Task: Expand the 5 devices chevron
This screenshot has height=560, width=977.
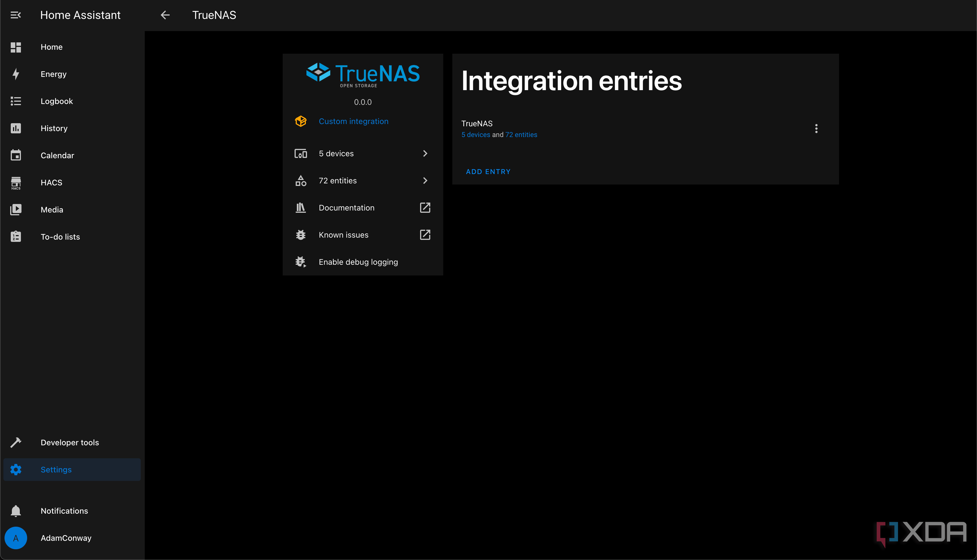Action: pyautogui.click(x=425, y=153)
